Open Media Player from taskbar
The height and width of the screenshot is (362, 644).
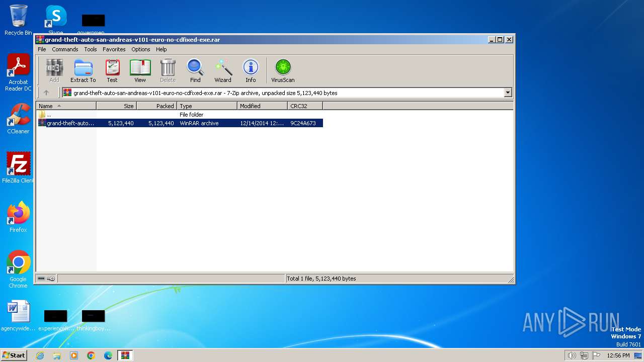click(x=74, y=355)
